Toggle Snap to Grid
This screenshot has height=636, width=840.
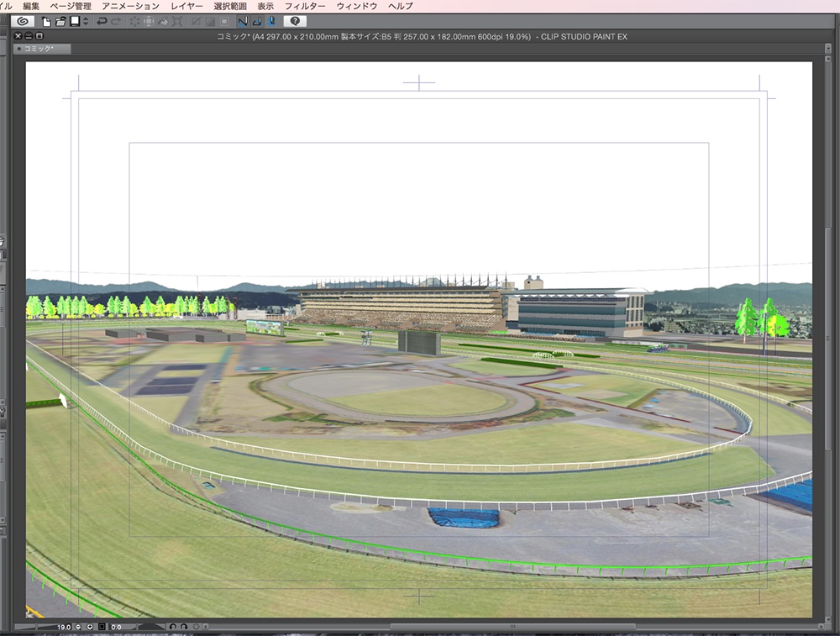[272, 22]
